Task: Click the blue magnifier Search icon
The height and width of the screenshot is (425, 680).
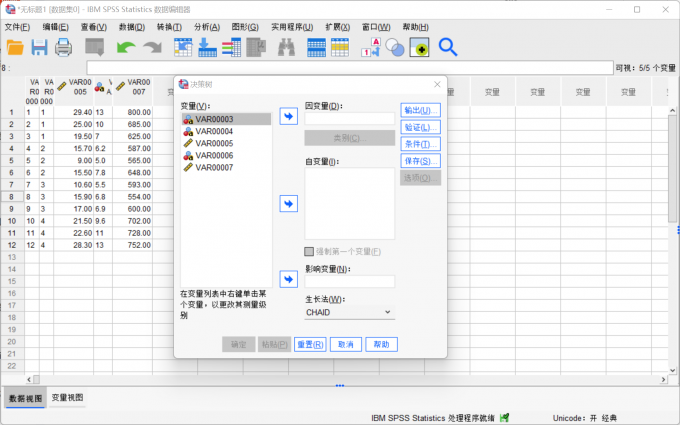Action: point(448,47)
